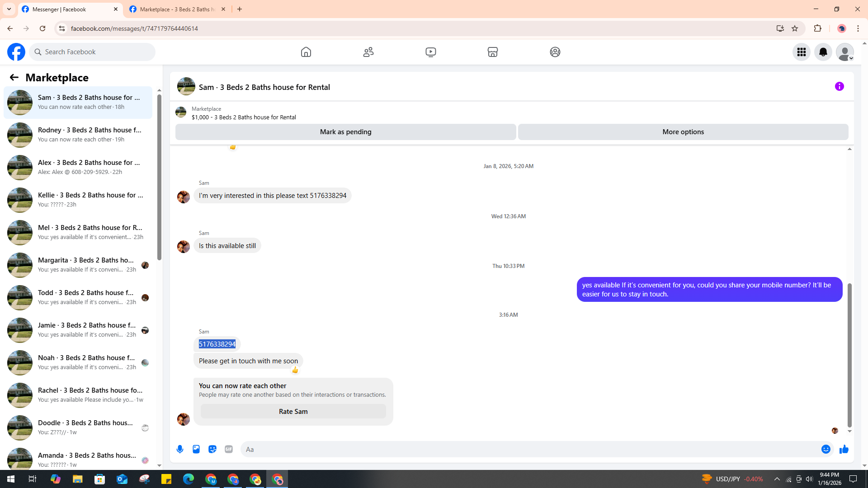Open the GIF picker icon
The height and width of the screenshot is (488, 868).
point(229,449)
